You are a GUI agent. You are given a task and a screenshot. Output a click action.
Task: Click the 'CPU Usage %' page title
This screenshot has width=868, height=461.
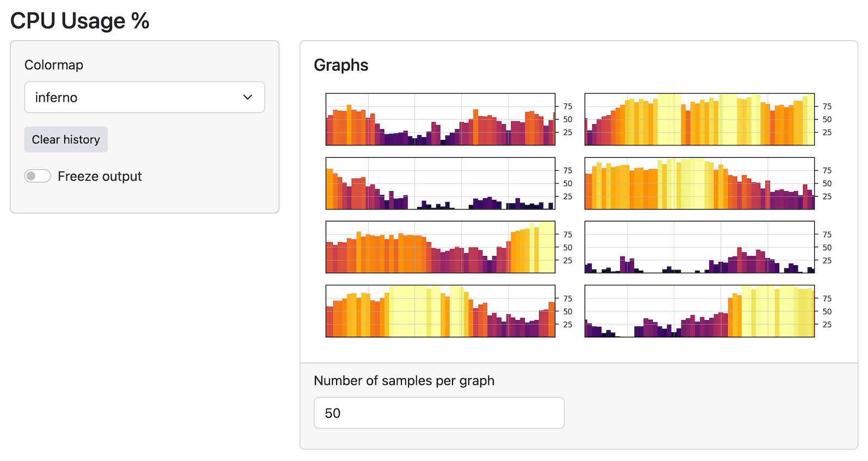click(x=79, y=21)
